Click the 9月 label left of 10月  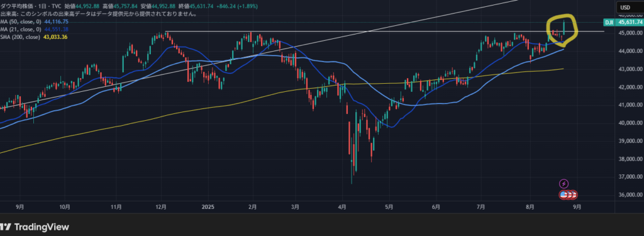coord(20,207)
